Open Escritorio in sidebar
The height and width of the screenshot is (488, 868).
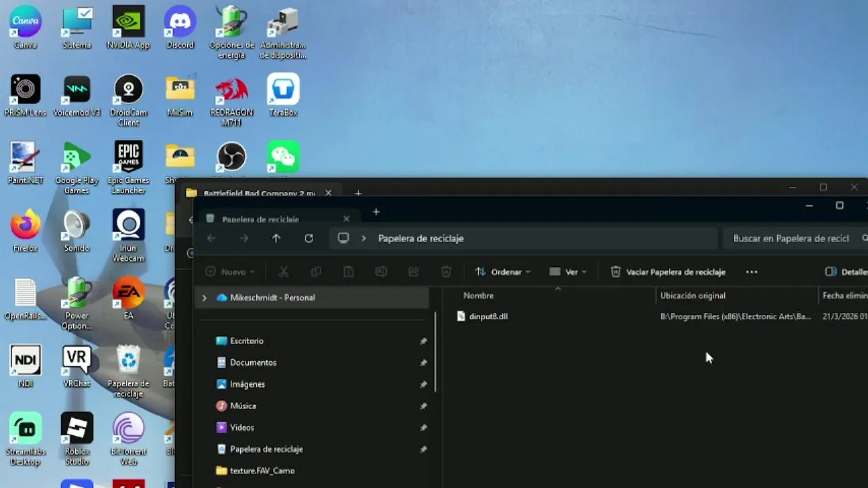[x=246, y=341]
